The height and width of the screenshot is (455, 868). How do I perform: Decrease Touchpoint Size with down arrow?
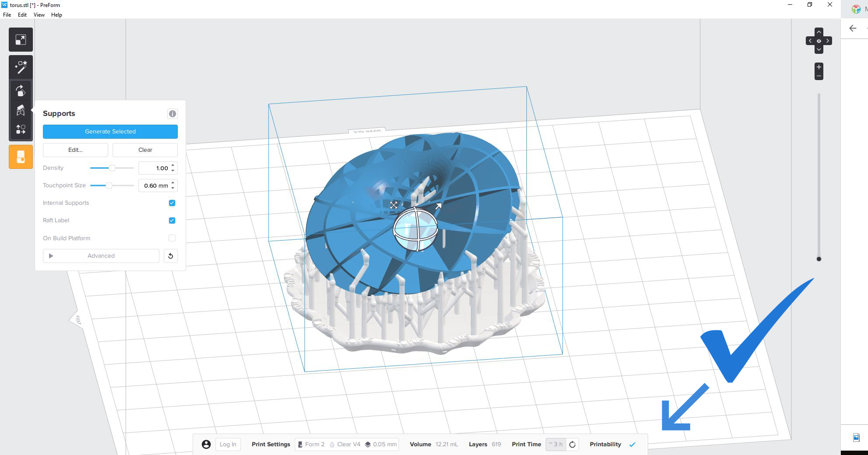pos(173,188)
